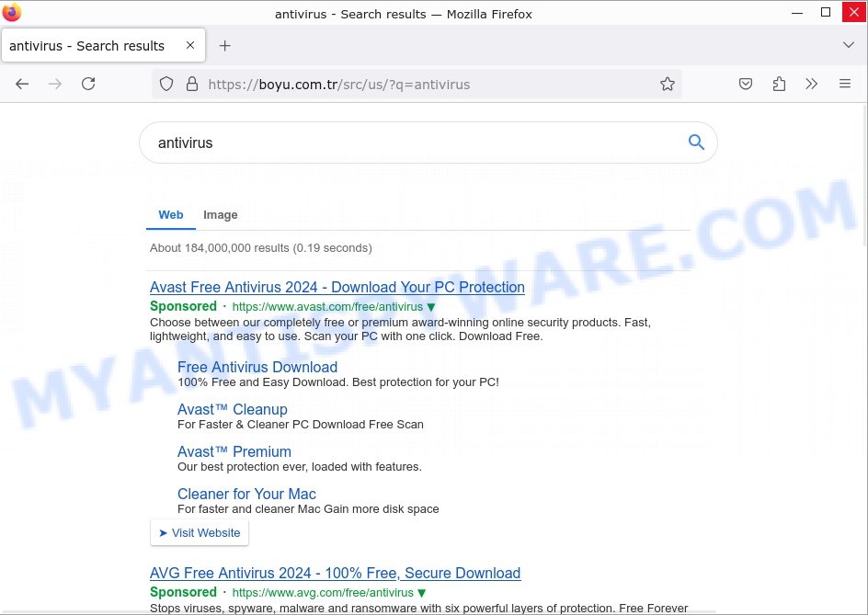Image resolution: width=868 pixels, height=615 pixels.
Task: Click the avast.com/free/antivirus green URL
Action: [327, 307]
